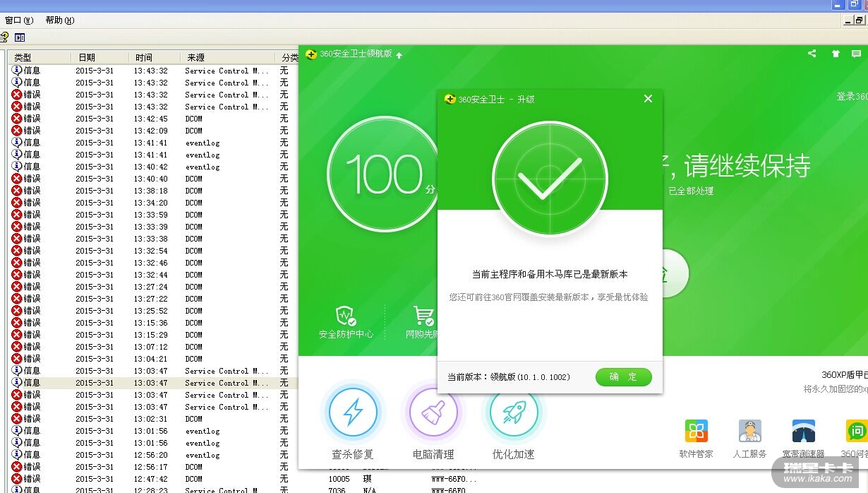Open 软件管家 software manager icon
The width and height of the screenshot is (868, 493).
(697, 431)
